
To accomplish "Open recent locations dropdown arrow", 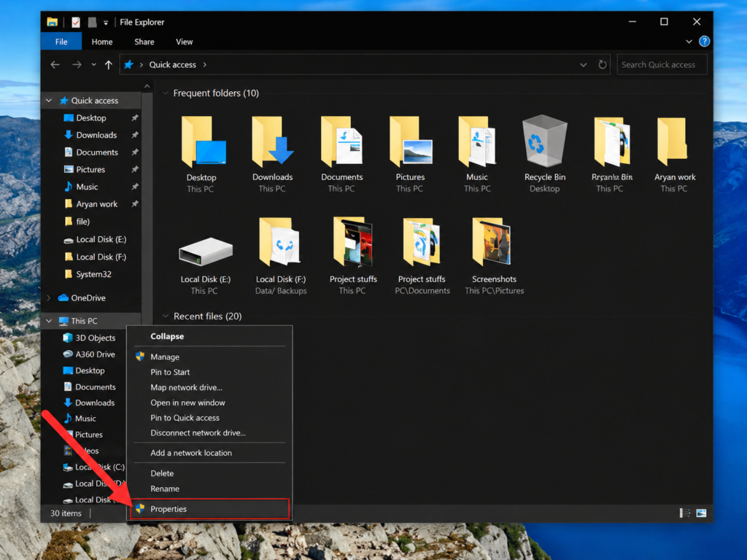I will click(x=94, y=64).
